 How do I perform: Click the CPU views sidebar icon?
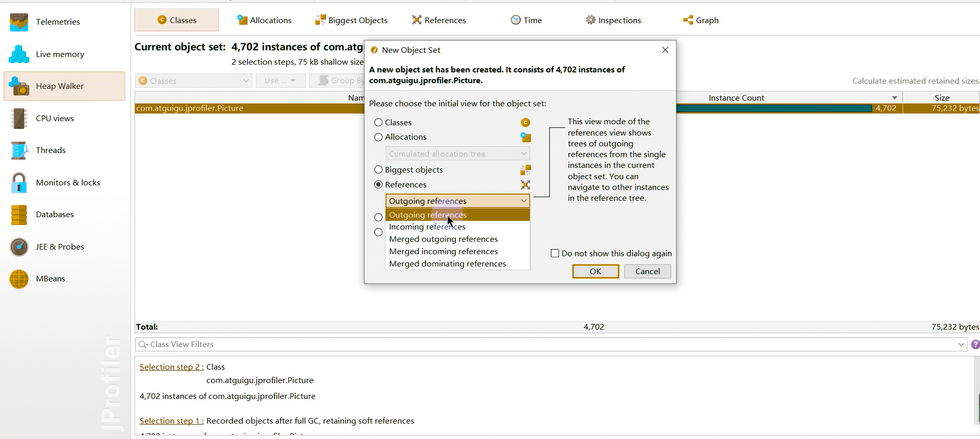19,119
